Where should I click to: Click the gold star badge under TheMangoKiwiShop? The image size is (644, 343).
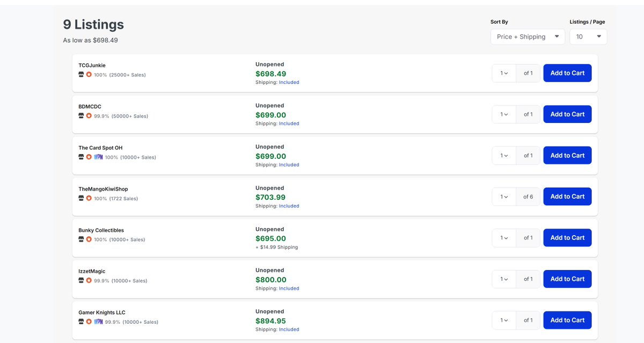[89, 198]
